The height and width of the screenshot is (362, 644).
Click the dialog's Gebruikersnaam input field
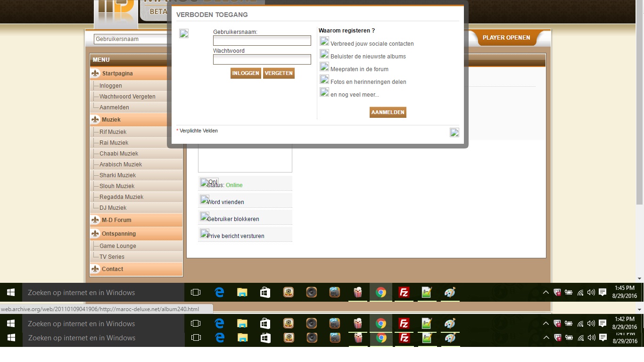(262, 41)
